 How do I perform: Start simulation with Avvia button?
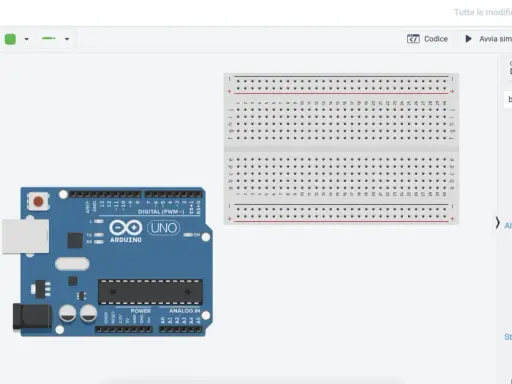(488, 39)
